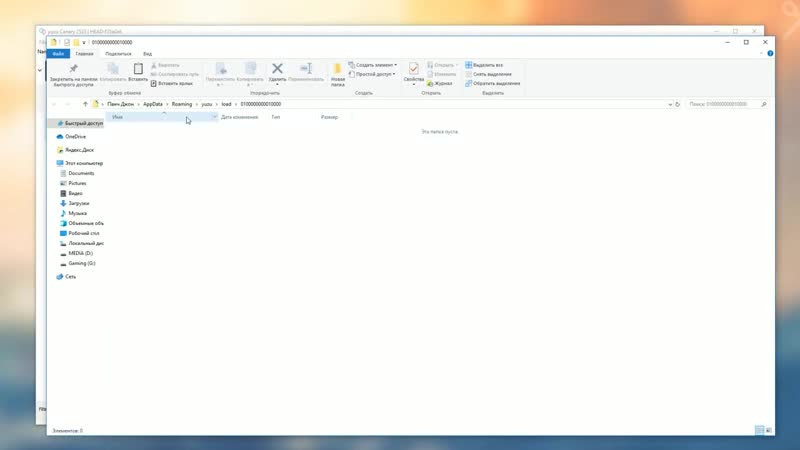This screenshot has height=450, width=800.
Task: Click the properties icon in title bar toolbar
Action: coord(67,42)
